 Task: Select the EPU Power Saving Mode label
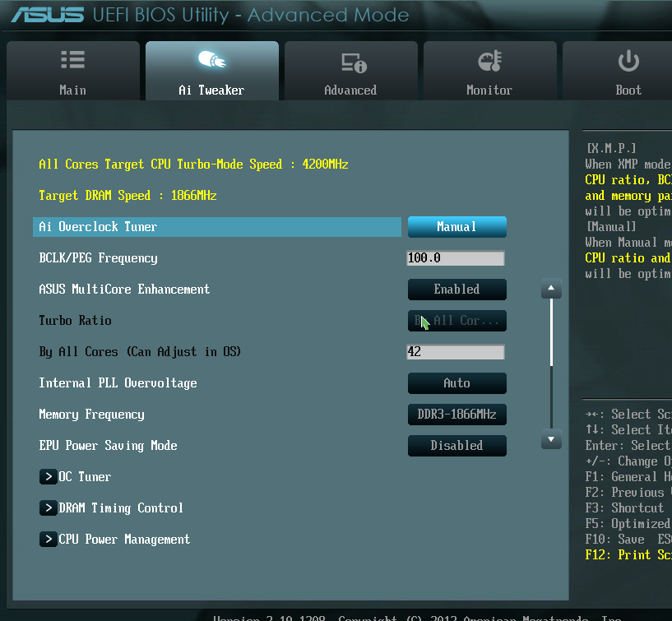tap(108, 446)
